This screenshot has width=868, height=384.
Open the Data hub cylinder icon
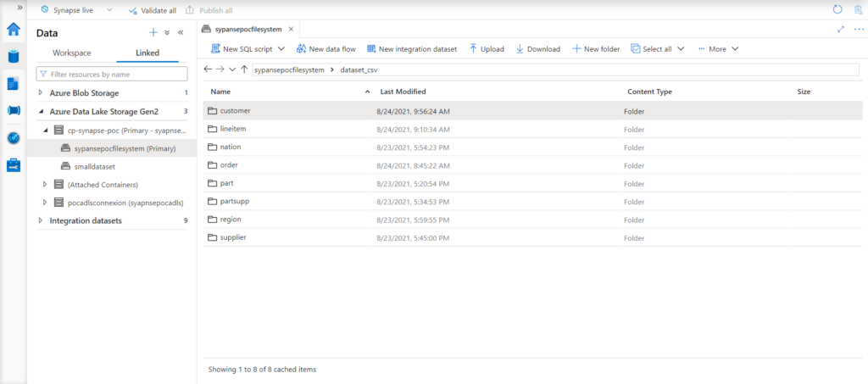tap(14, 56)
